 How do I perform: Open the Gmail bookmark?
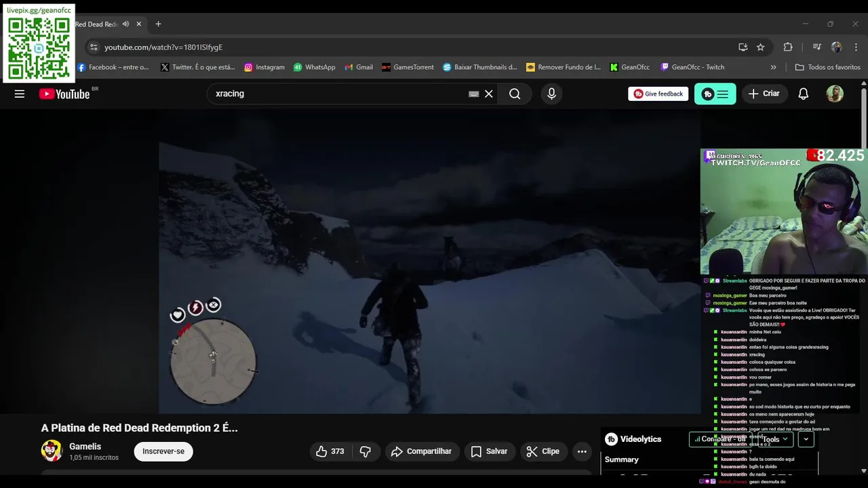point(359,67)
